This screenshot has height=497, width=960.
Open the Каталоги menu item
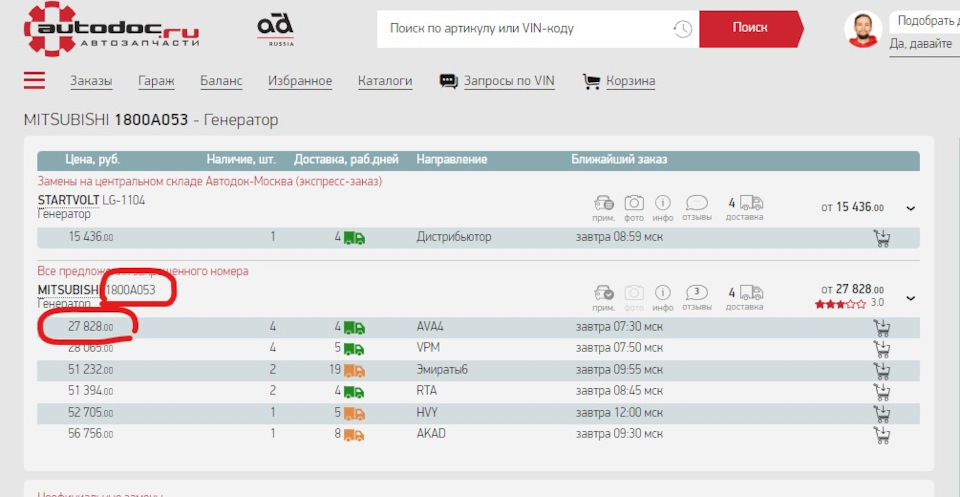click(x=385, y=81)
